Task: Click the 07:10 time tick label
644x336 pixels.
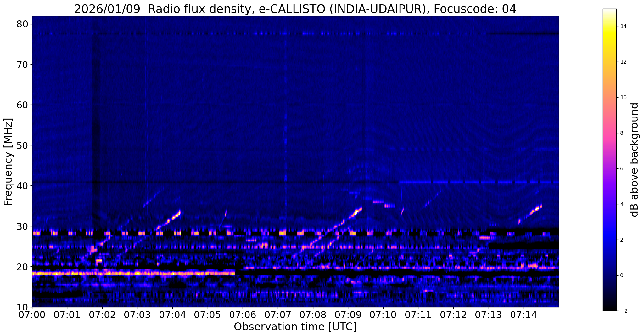Action: point(383,315)
